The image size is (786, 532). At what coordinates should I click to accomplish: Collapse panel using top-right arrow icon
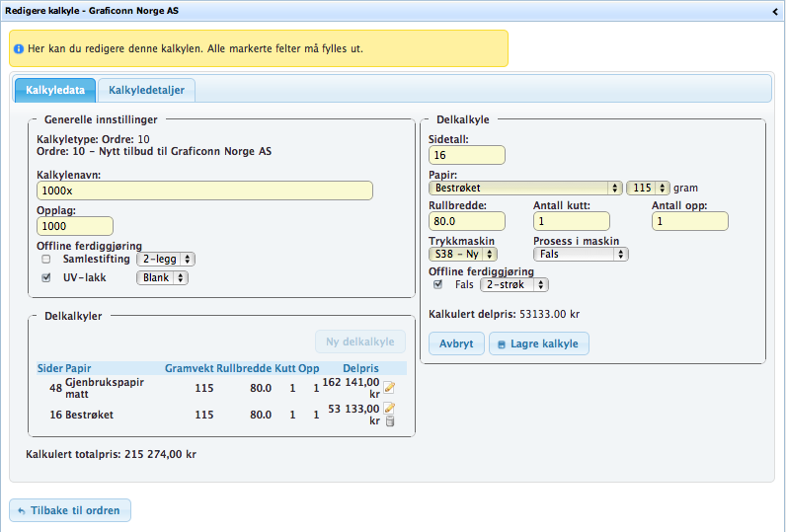775,10
